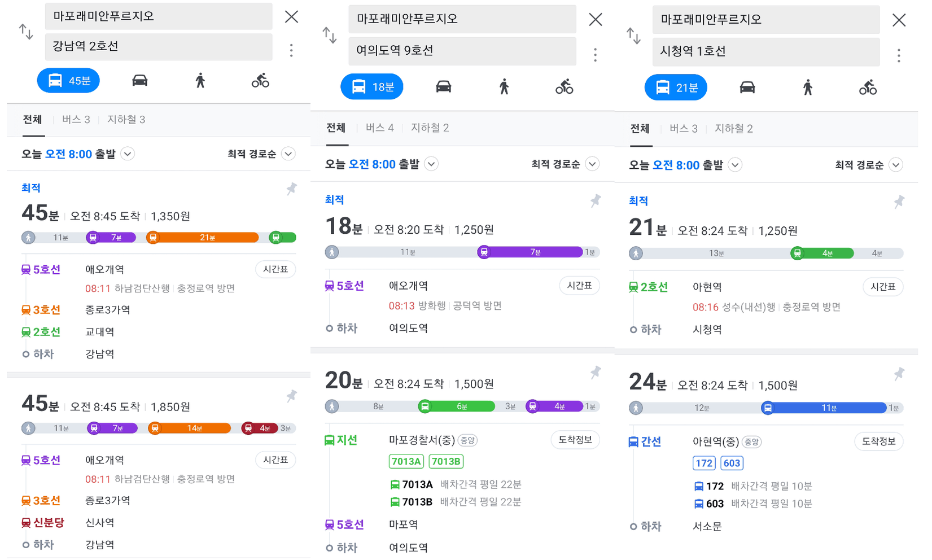
Task: Select bus badge 7013B
Action: coord(447,462)
